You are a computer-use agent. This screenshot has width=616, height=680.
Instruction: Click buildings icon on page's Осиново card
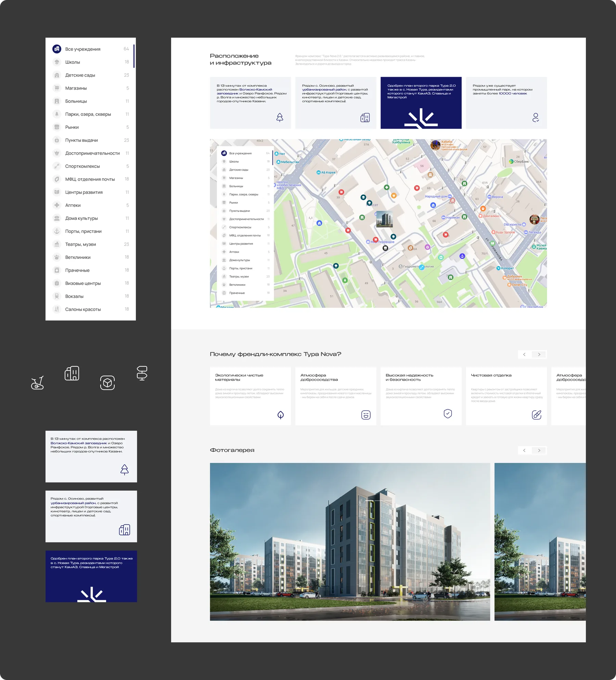coord(365,117)
